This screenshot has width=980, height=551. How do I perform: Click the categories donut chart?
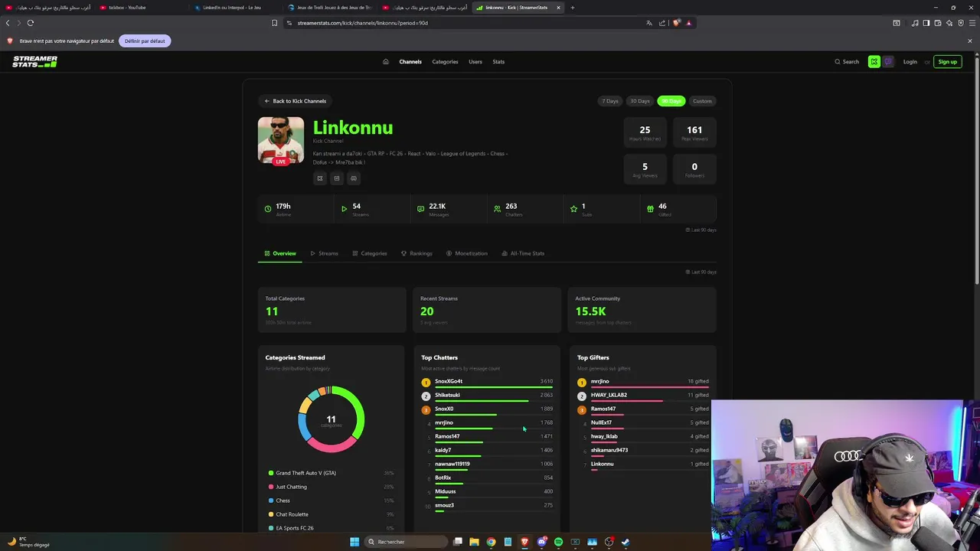[331, 419]
